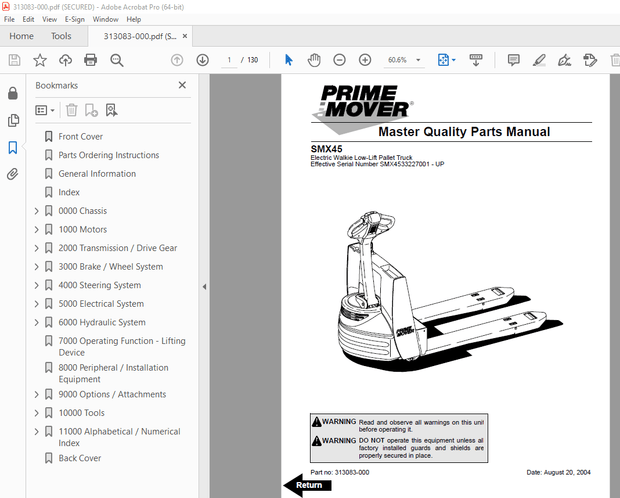This screenshot has height=498, width=620.
Task: Open the Help menu
Action: [x=134, y=19]
